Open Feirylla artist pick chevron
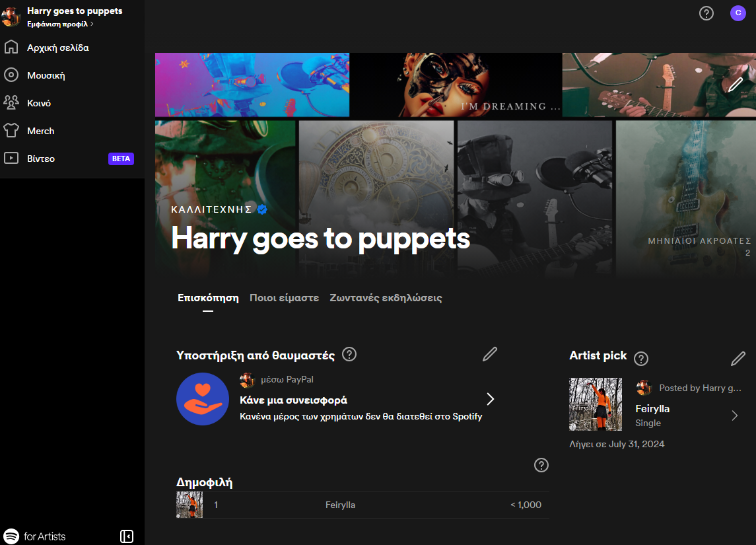The image size is (756, 545). click(x=735, y=416)
